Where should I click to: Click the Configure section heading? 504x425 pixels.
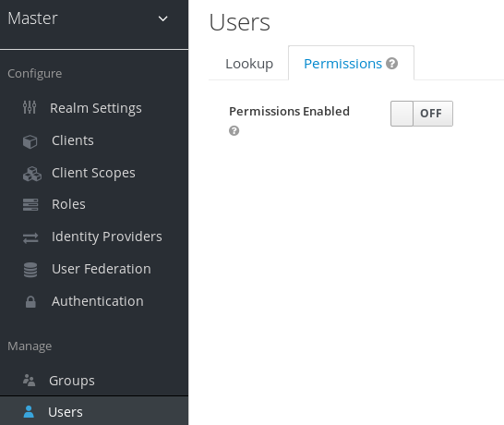35,74
